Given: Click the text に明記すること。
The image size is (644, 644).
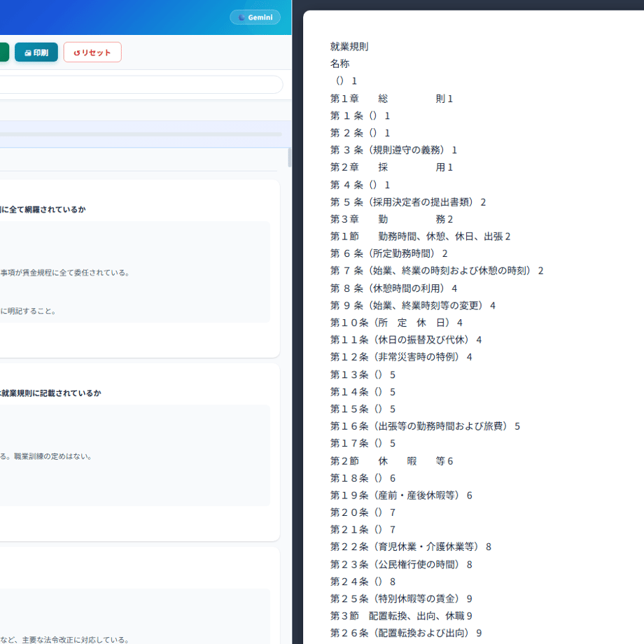Looking at the screenshot, I should click(28, 311).
